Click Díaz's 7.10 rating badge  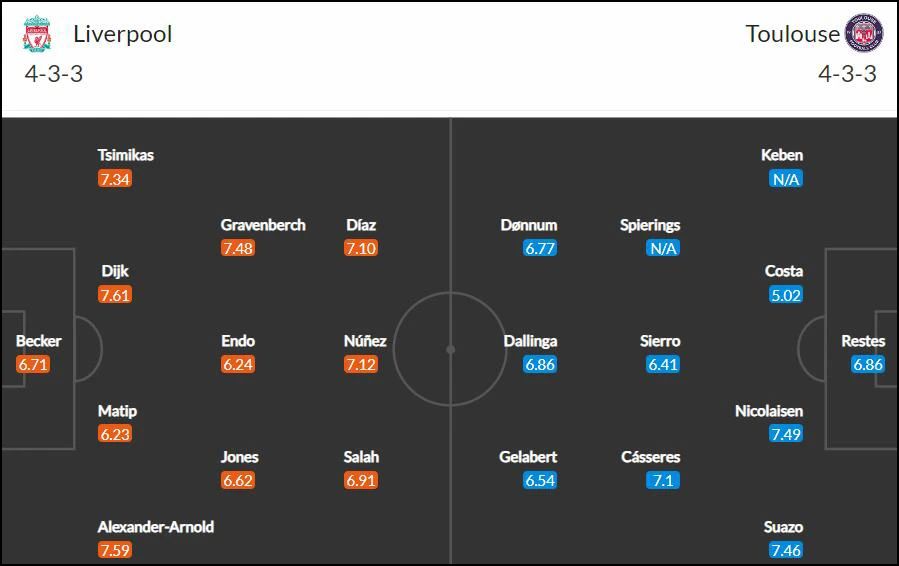click(x=361, y=248)
